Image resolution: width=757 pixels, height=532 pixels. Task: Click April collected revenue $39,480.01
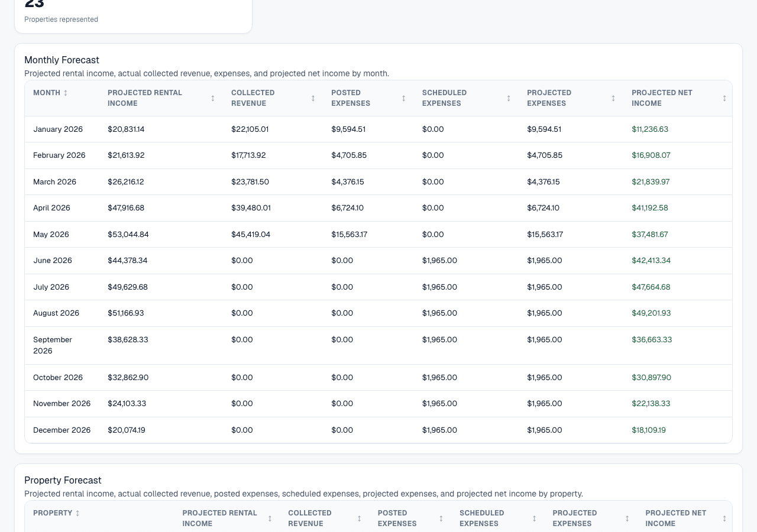[x=251, y=208]
